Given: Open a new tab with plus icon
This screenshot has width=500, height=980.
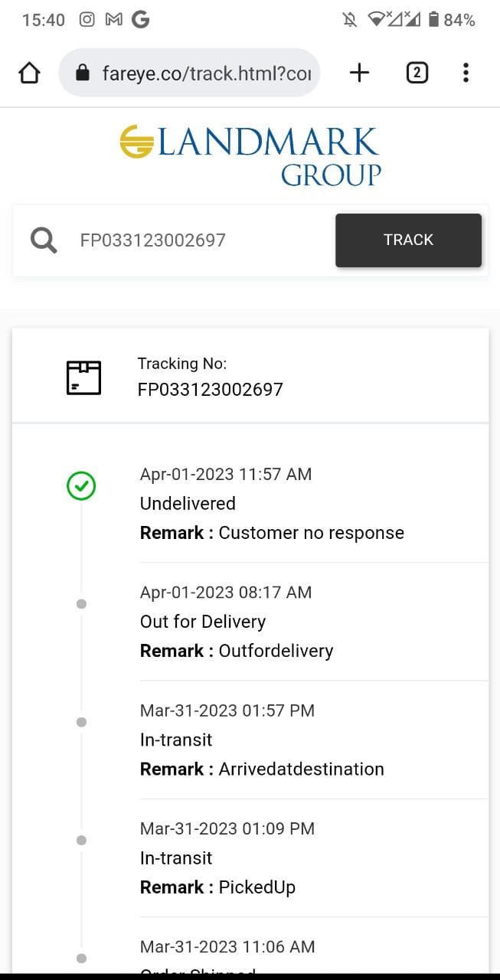Looking at the screenshot, I should 359,73.
